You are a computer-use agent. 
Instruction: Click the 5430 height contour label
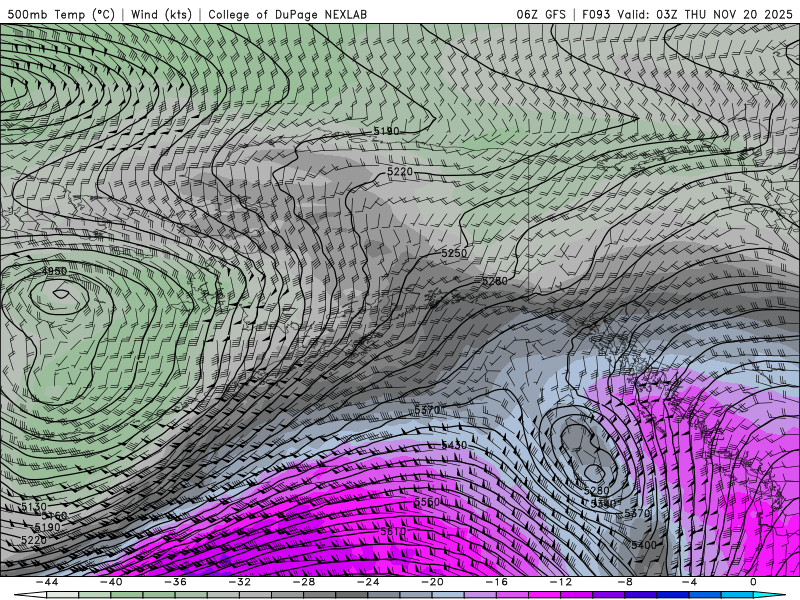click(454, 445)
